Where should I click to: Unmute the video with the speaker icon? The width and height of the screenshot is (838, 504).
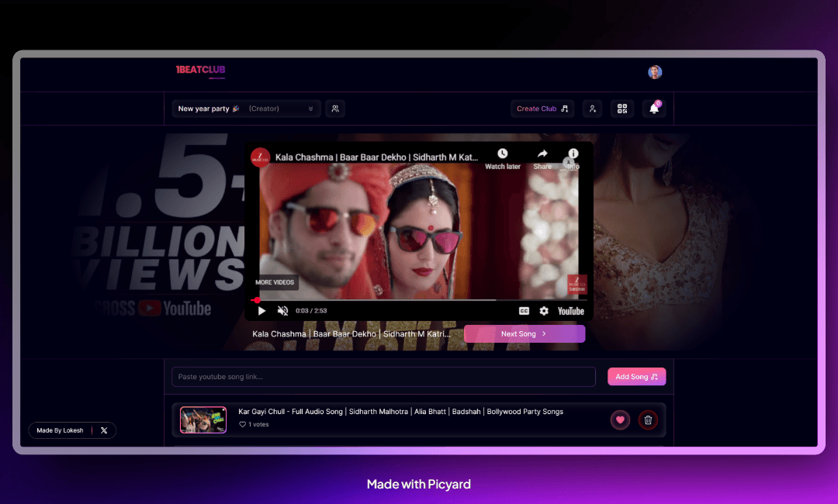click(282, 311)
